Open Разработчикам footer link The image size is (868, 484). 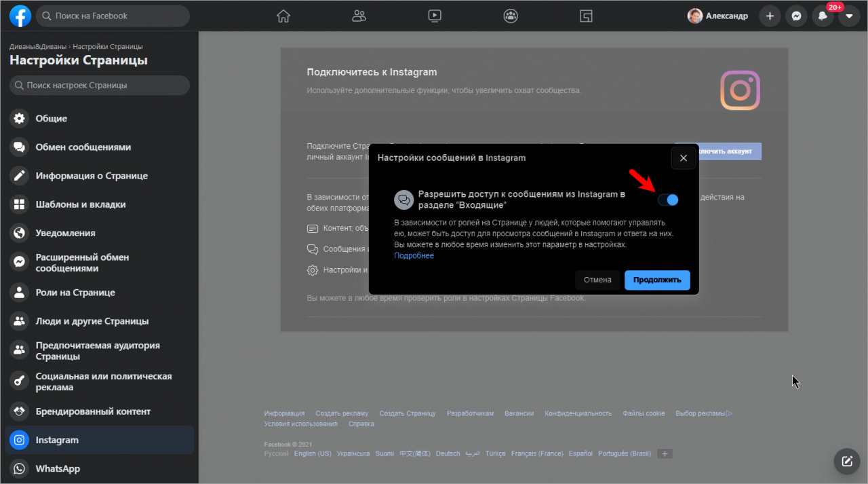[x=470, y=413]
